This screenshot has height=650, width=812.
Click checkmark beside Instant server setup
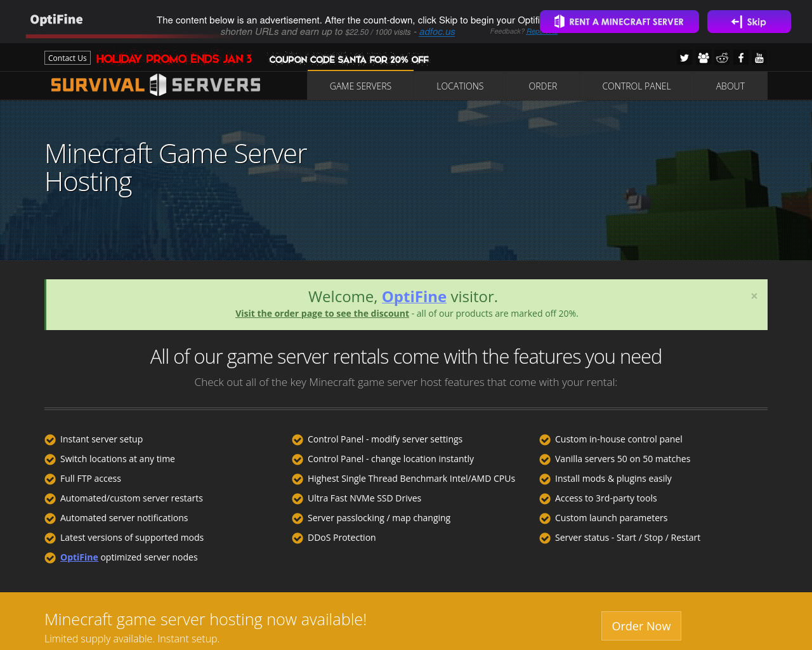(50, 440)
